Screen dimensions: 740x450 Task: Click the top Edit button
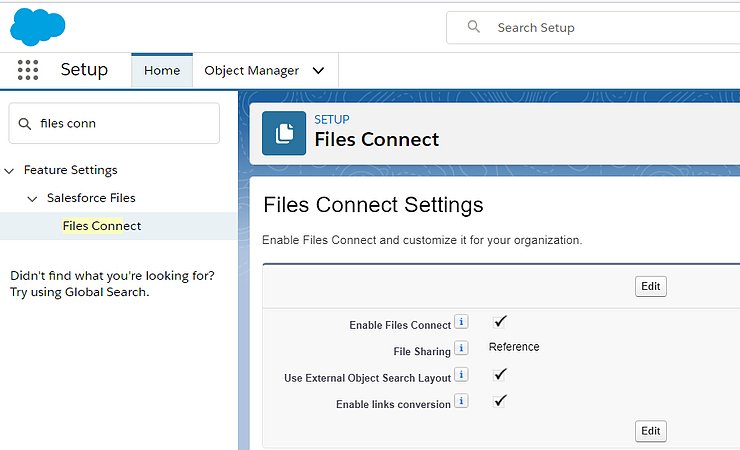pyautogui.click(x=650, y=286)
